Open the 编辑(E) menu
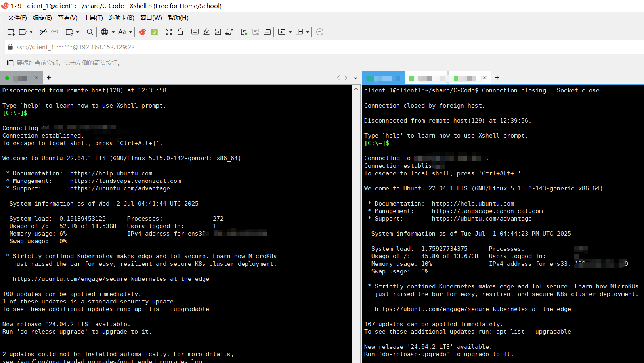This screenshot has height=363, width=644. click(x=42, y=18)
